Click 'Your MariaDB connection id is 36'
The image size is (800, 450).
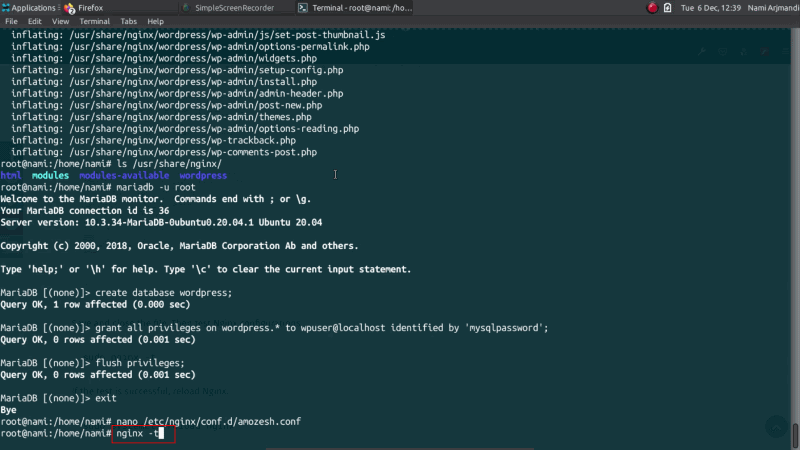[x=85, y=211]
